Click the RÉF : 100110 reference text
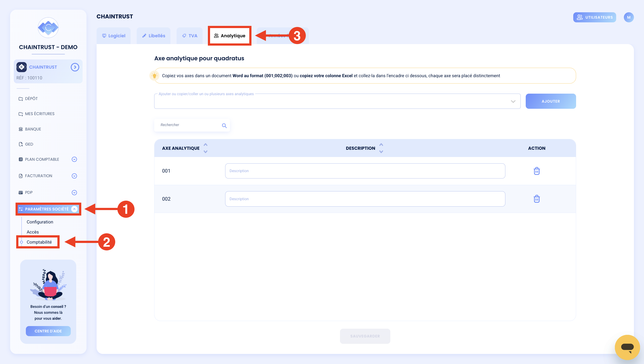 pos(29,78)
